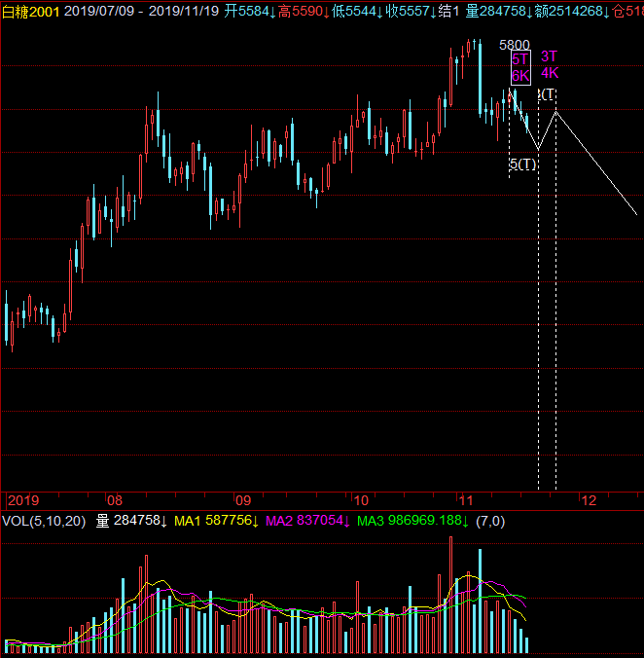Select the 5(T) marker label
The image size is (644, 658).
pyautogui.click(x=522, y=164)
